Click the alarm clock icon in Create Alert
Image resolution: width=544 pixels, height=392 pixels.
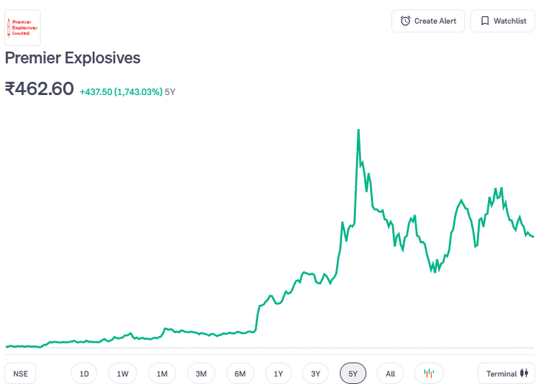pos(405,21)
